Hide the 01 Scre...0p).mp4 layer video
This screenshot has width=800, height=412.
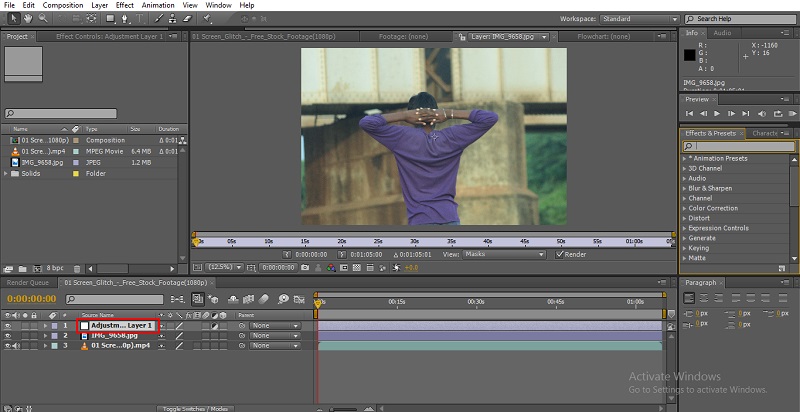pyautogui.click(x=8, y=346)
